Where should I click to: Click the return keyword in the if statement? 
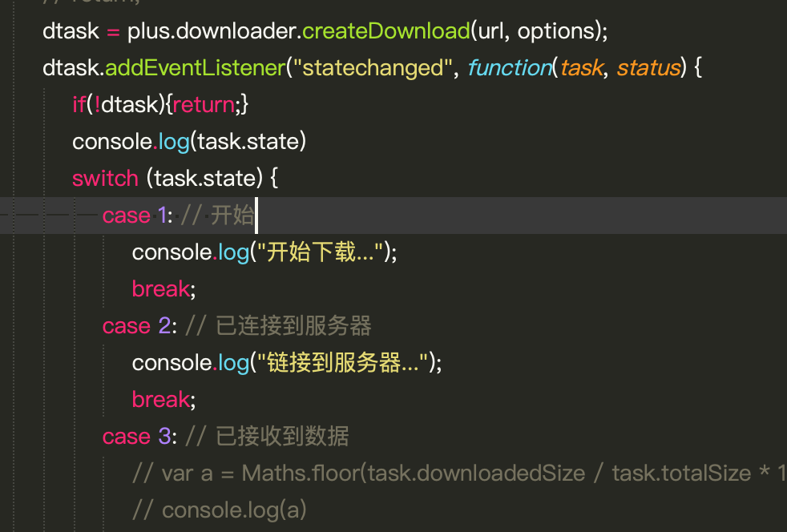(x=204, y=105)
